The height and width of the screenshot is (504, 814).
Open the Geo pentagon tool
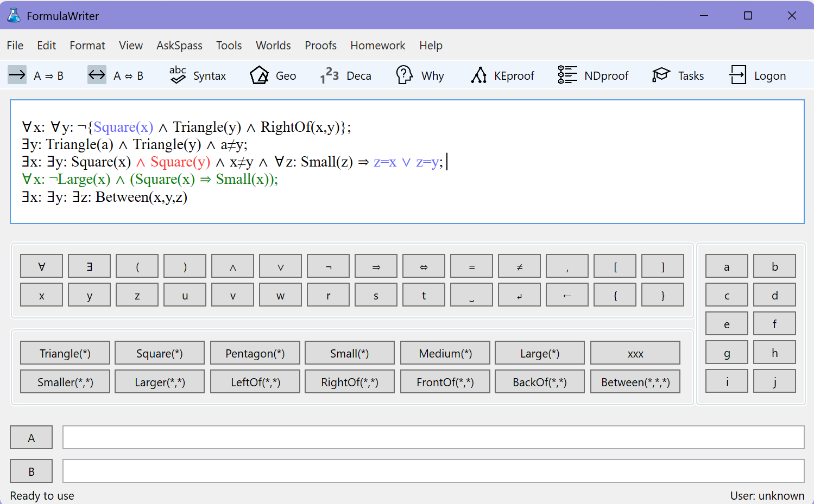(x=273, y=75)
